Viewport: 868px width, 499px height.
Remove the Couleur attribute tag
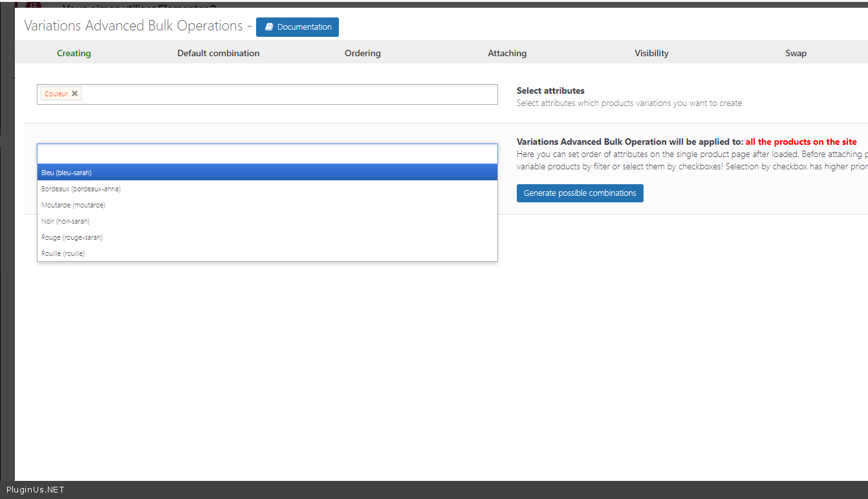(75, 94)
